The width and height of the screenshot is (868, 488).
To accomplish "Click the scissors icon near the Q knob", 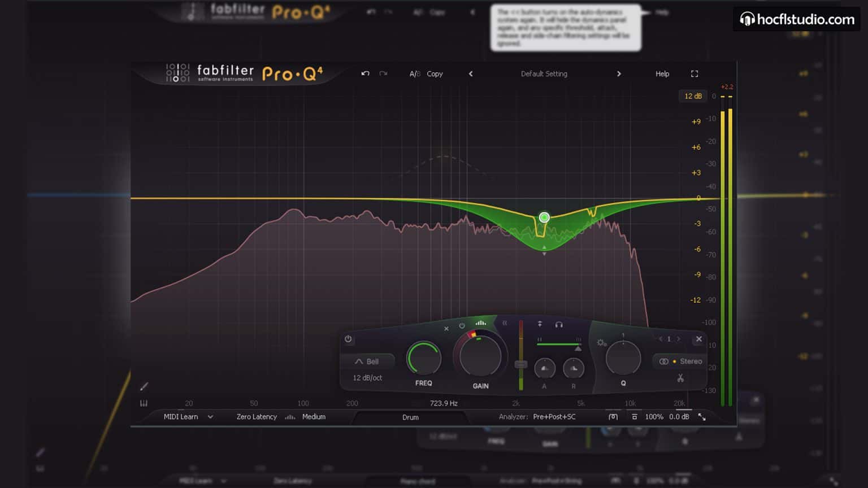I will click(679, 378).
